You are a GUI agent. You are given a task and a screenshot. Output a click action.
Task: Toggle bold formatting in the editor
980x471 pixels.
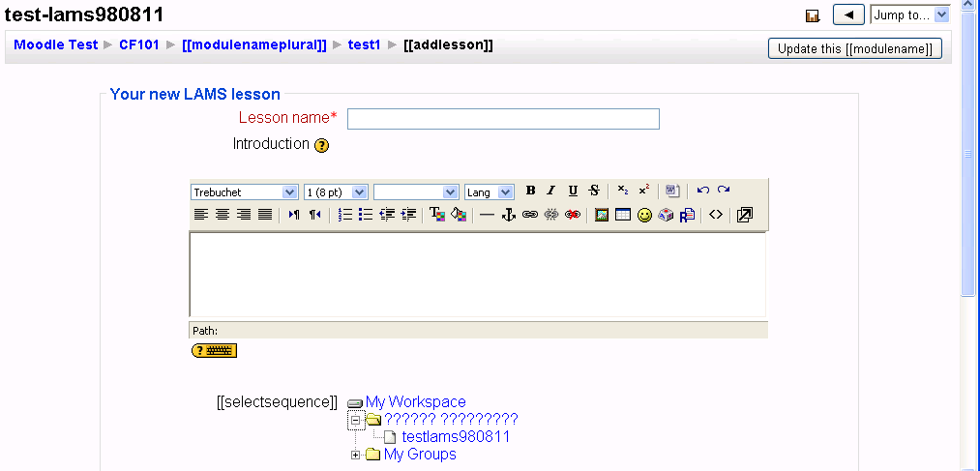[530, 191]
